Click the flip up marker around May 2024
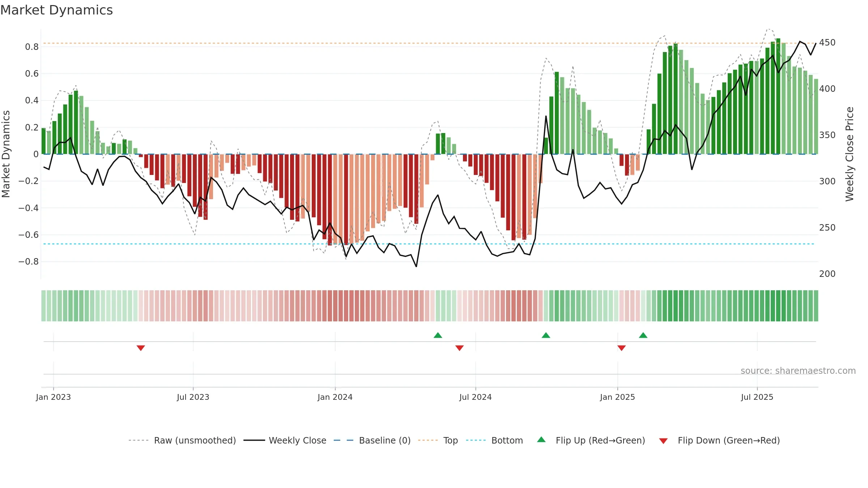 438,335
